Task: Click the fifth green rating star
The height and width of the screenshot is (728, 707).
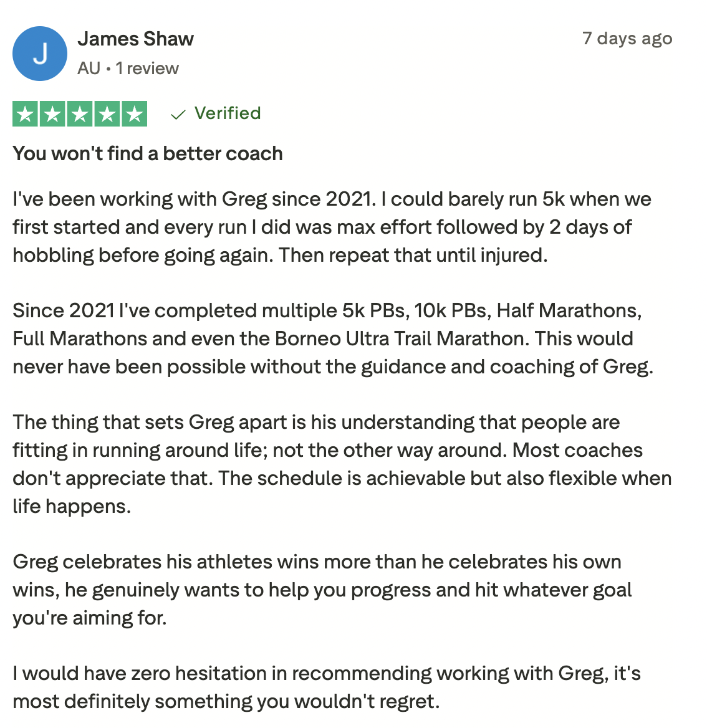Action: click(135, 113)
